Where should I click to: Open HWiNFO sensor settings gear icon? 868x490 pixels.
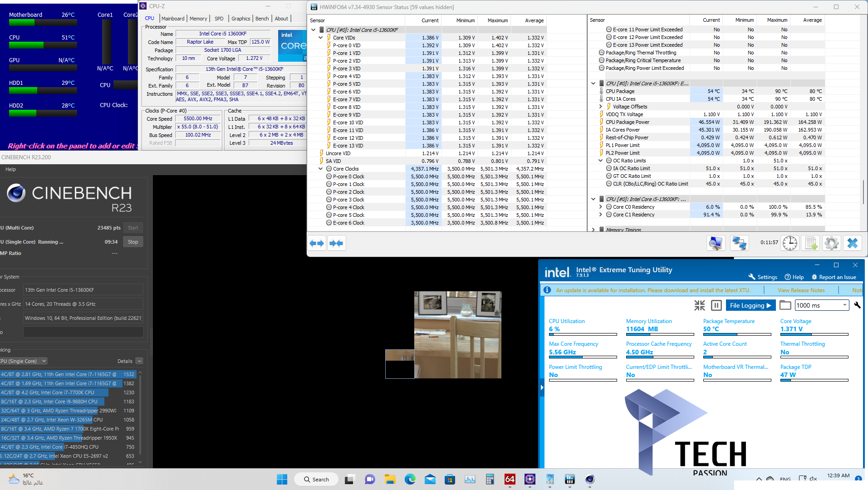pos(831,243)
